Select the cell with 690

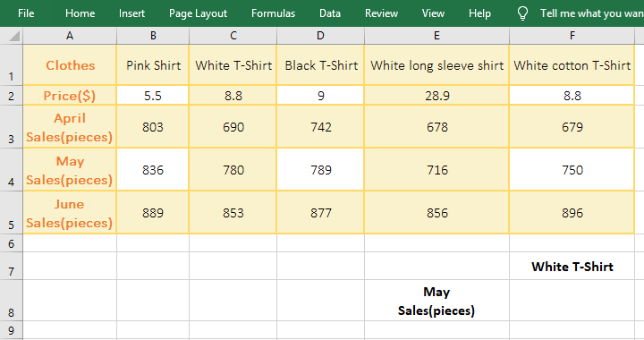[233, 126]
